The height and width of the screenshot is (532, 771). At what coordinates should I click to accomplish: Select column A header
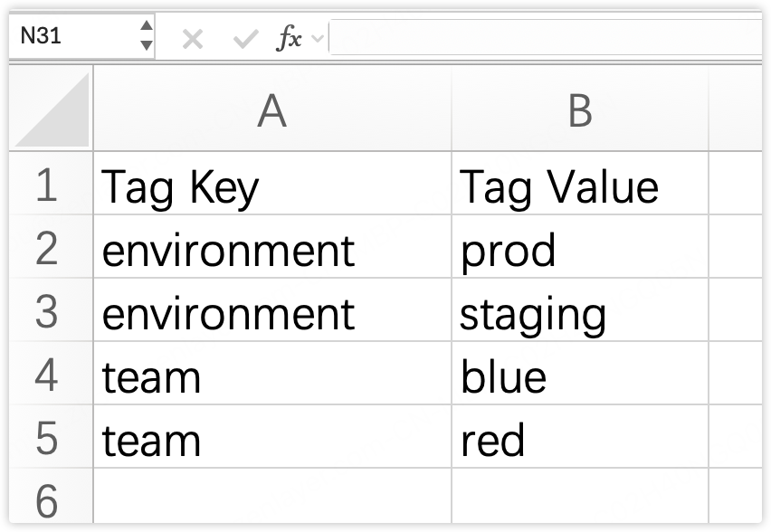(271, 111)
